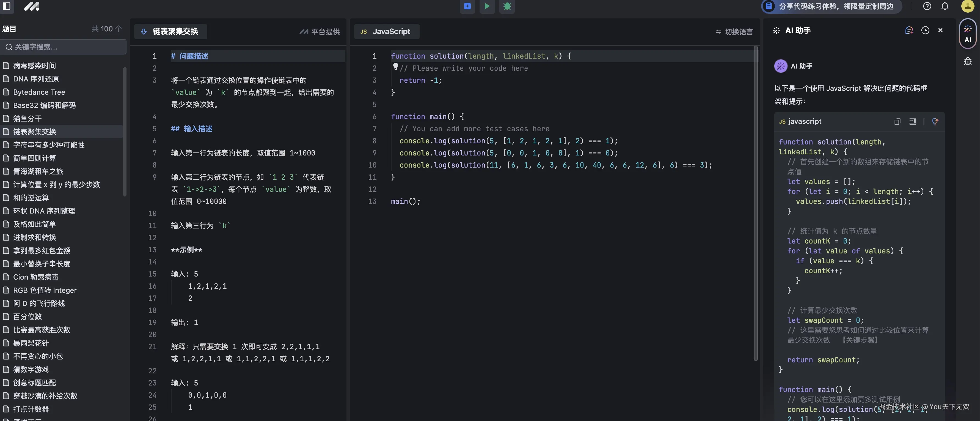Image resolution: width=980 pixels, height=421 pixels.
Task: Select the JavaScript editor tab
Action: point(386,32)
